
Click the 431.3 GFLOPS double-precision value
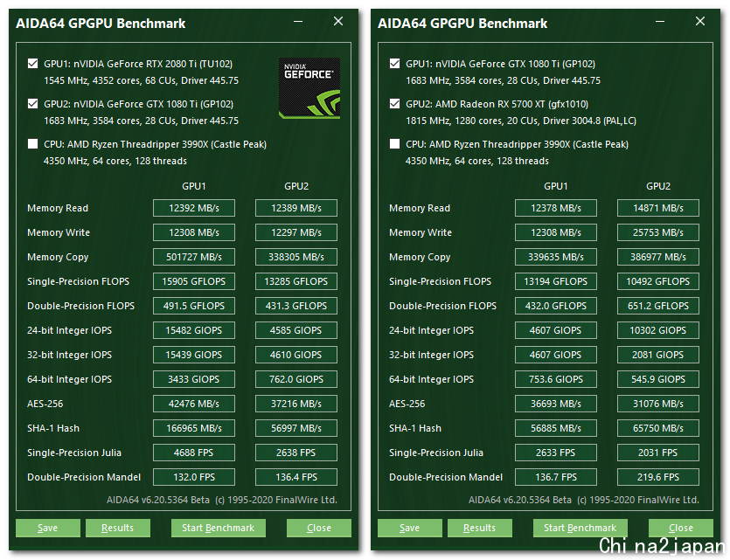(x=296, y=306)
